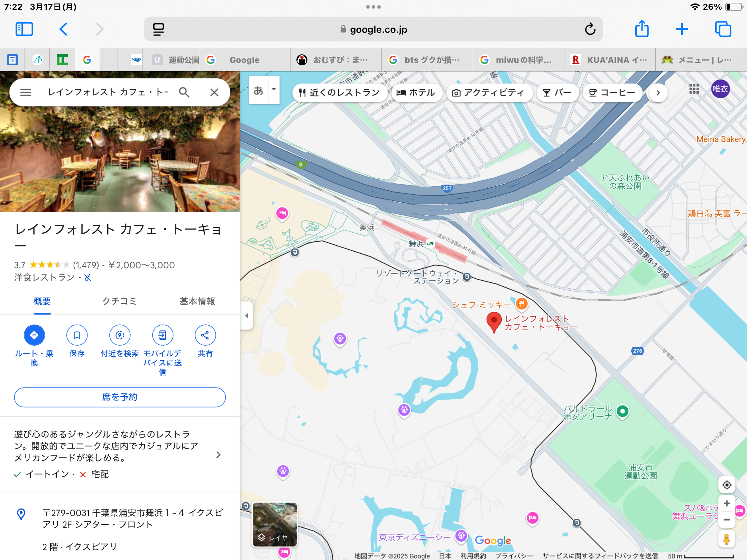Zoom in the map with plus

click(727, 503)
